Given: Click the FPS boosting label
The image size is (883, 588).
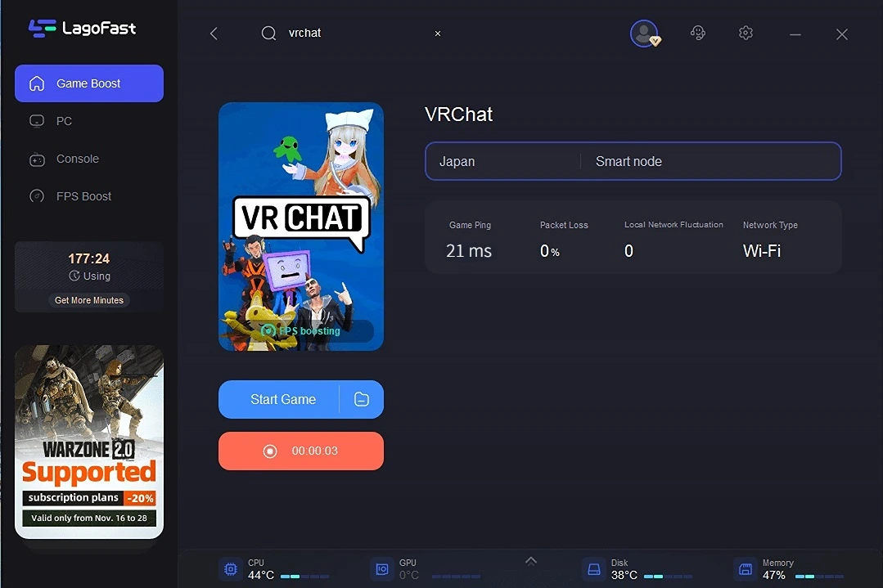Looking at the screenshot, I should (300, 331).
